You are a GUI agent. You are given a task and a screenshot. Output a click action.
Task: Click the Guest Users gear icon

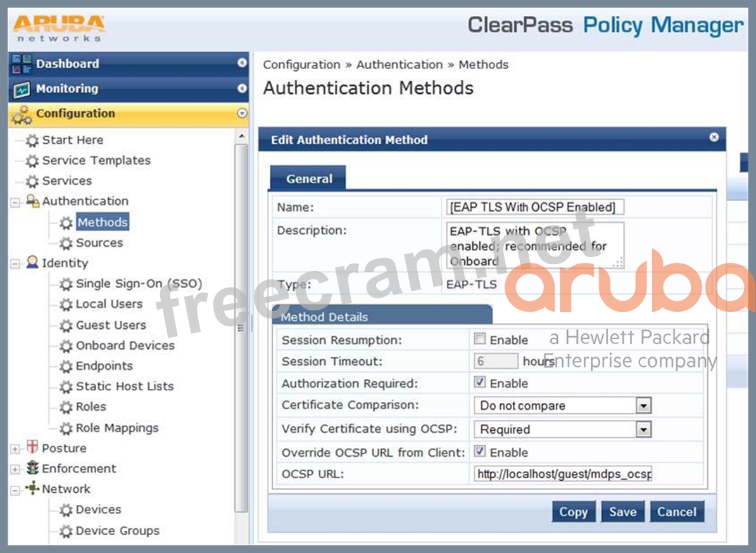66,326
